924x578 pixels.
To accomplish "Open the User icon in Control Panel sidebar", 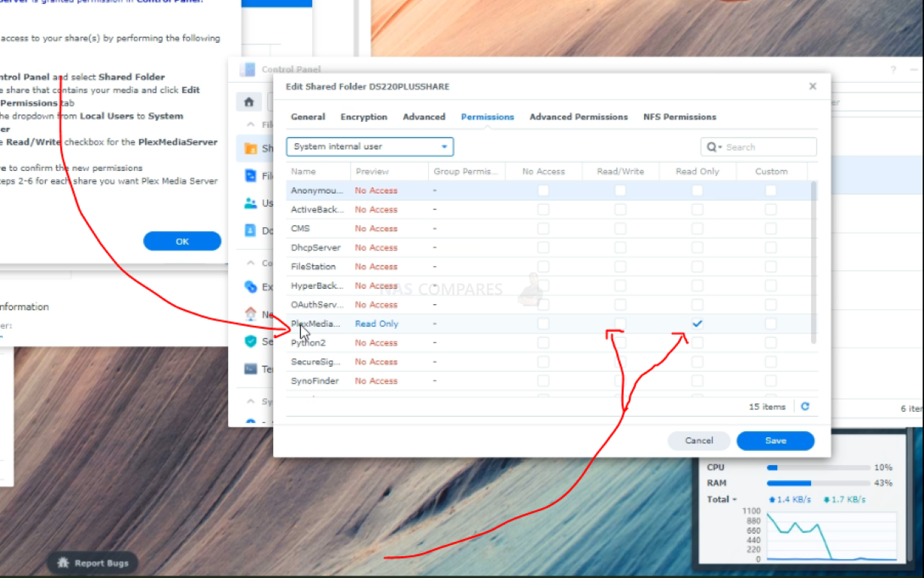I will [251, 203].
